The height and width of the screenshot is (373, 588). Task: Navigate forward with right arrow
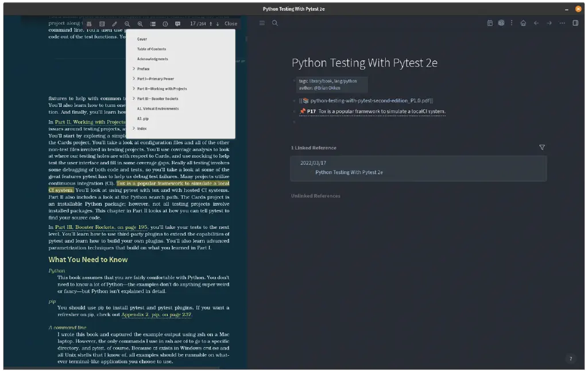tap(549, 23)
